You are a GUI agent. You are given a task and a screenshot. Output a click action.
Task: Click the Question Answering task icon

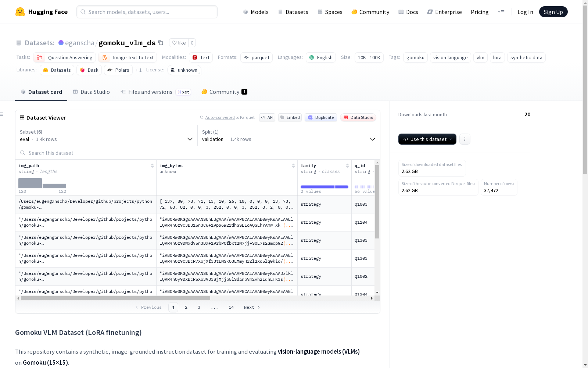pyautogui.click(x=40, y=57)
